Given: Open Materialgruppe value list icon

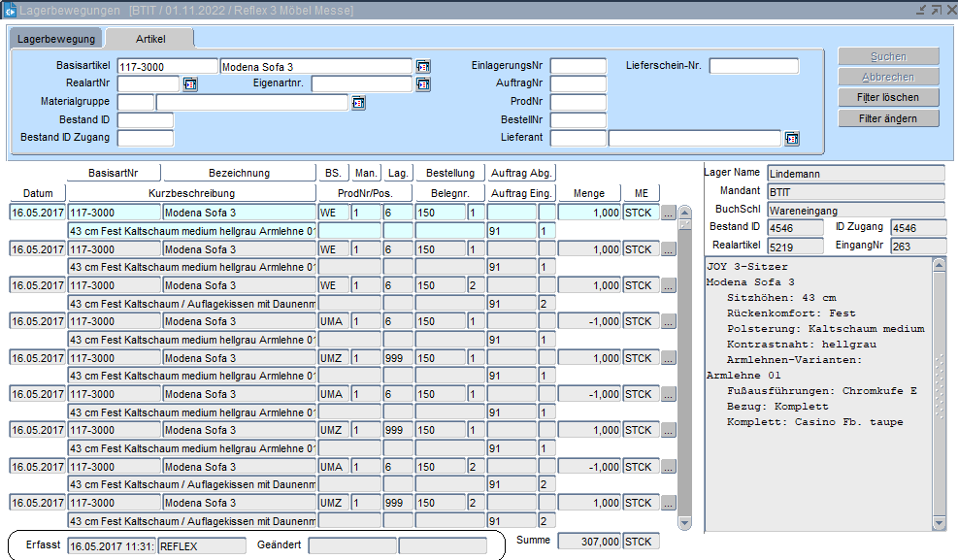Looking at the screenshot, I should click(x=358, y=102).
